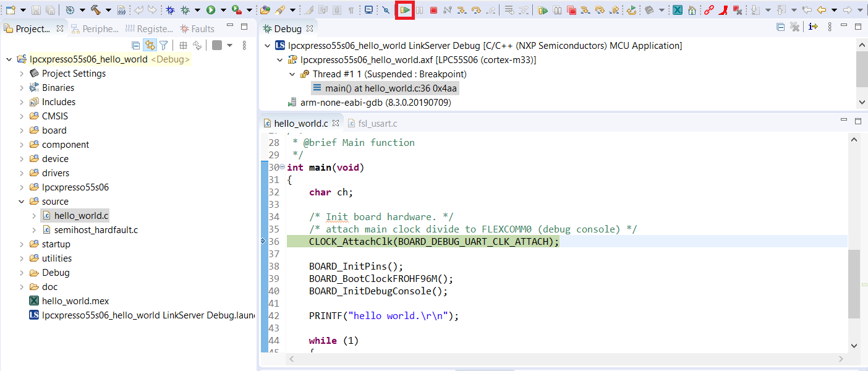
Task: Collapse all items in the Project Explorer
Action: 136,45
